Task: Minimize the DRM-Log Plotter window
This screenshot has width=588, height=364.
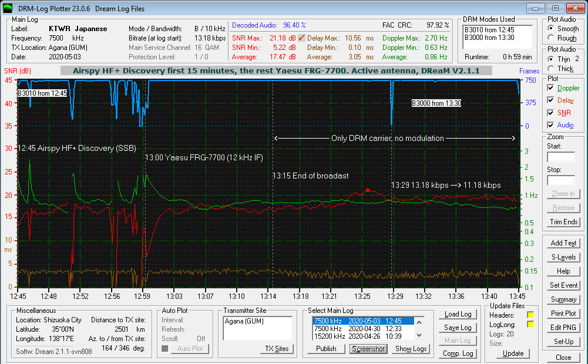Action: pos(536,8)
